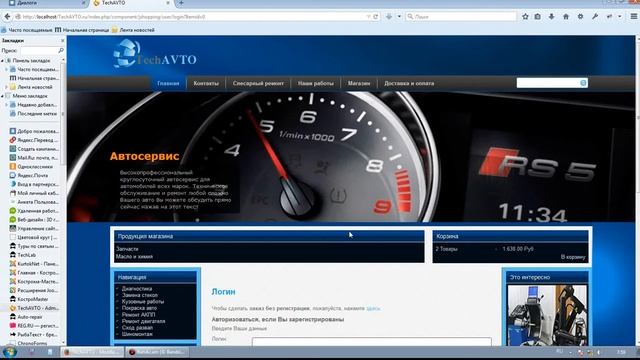Reload the page with the refresh icon
640x360 pixels.
pyautogui.click(x=376, y=17)
